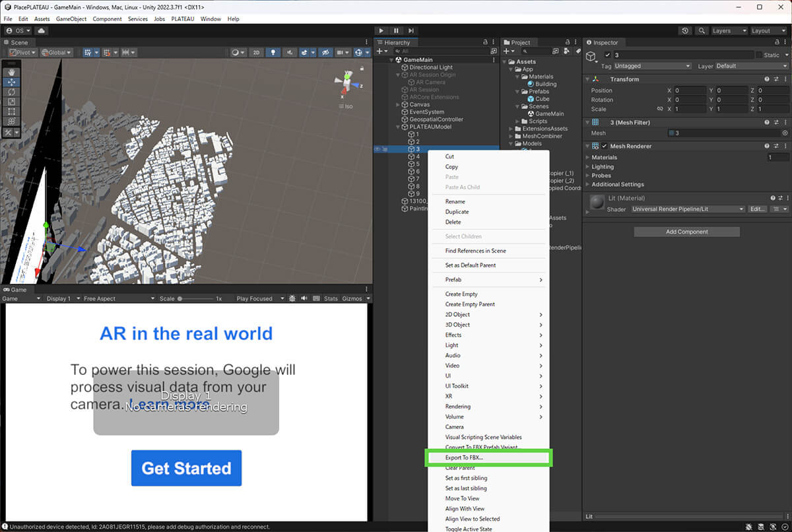Open the Global coordinate dropdown

click(56, 52)
